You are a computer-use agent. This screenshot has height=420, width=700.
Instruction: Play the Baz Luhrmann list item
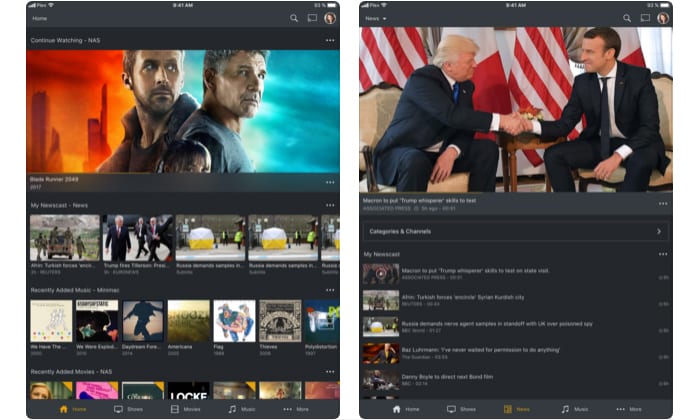(x=516, y=353)
